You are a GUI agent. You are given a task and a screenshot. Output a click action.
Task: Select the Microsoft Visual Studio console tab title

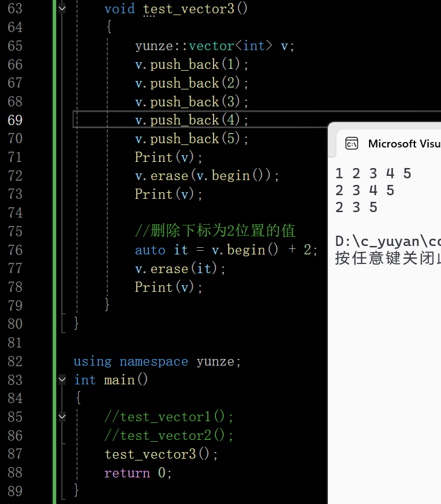pos(404,144)
